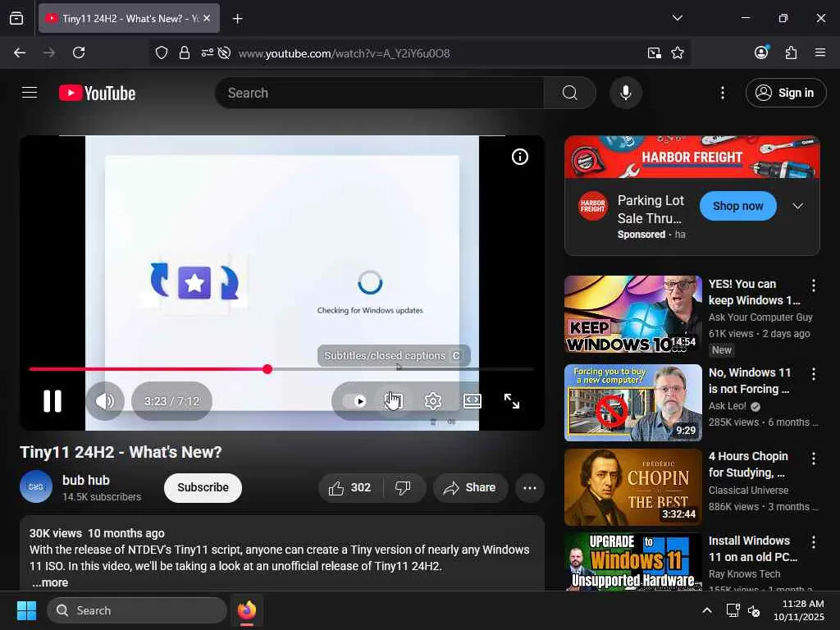Go back in browser history
840x630 pixels.
(x=20, y=52)
